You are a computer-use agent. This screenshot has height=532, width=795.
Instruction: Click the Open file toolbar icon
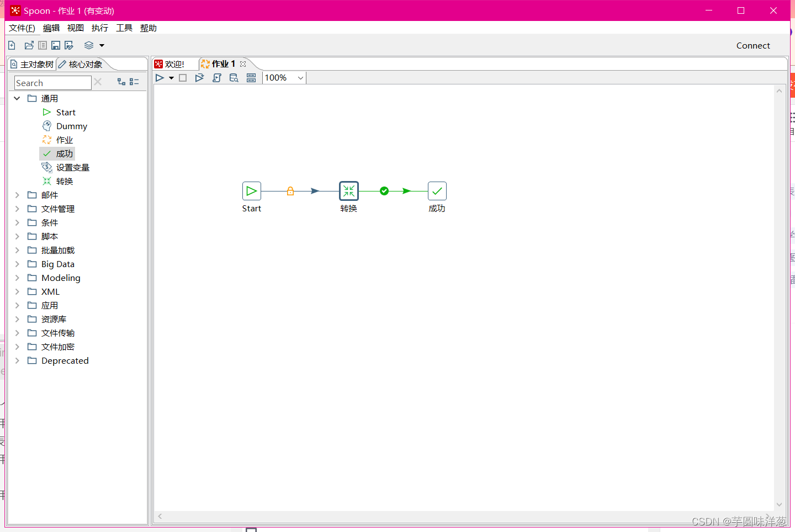29,45
